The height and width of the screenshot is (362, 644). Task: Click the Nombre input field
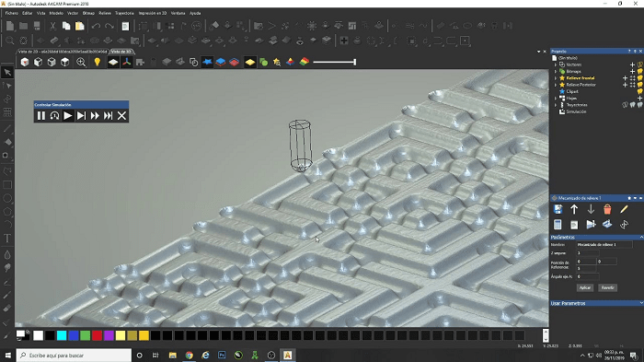coord(604,245)
